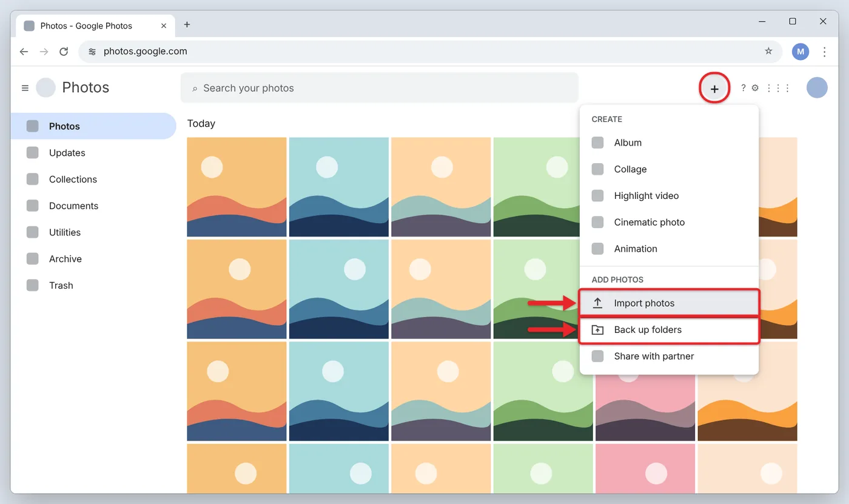This screenshot has width=849, height=504.
Task: Select Highlight video in the menu
Action: [669, 196]
